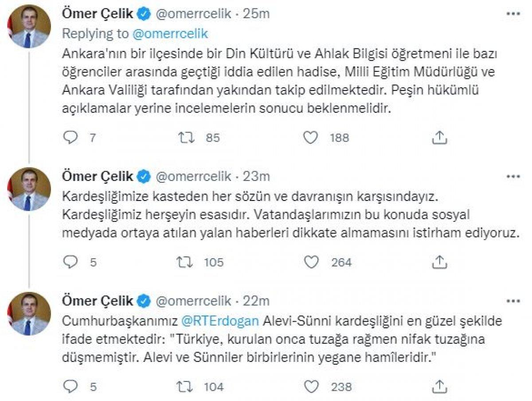
Task: Open the @omerrcelik link in 'Replying to'
Action: pyautogui.click(x=169, y=33)
